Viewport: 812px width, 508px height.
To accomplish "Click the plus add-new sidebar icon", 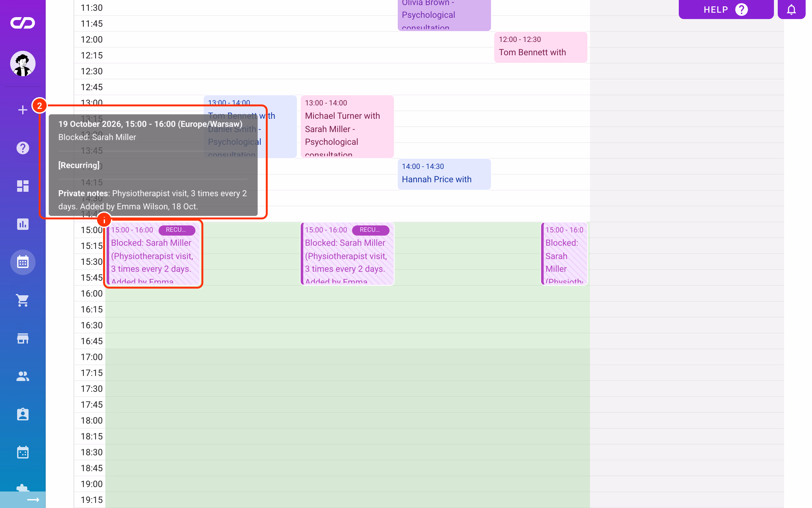I will coord(23,110).
